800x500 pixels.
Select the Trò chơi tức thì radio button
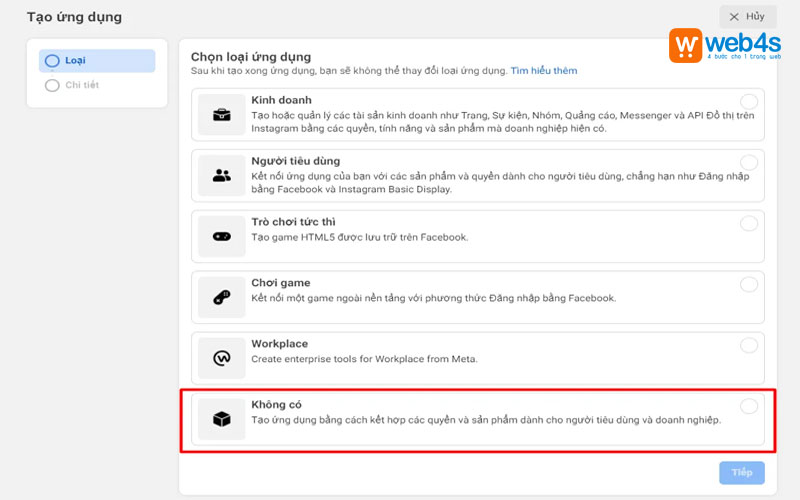[749, 223]
